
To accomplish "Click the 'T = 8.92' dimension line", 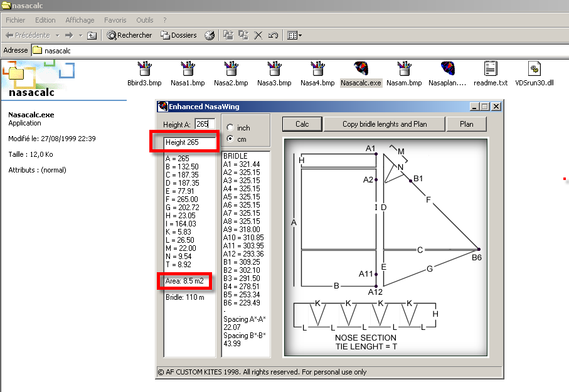I will point(178,265).
